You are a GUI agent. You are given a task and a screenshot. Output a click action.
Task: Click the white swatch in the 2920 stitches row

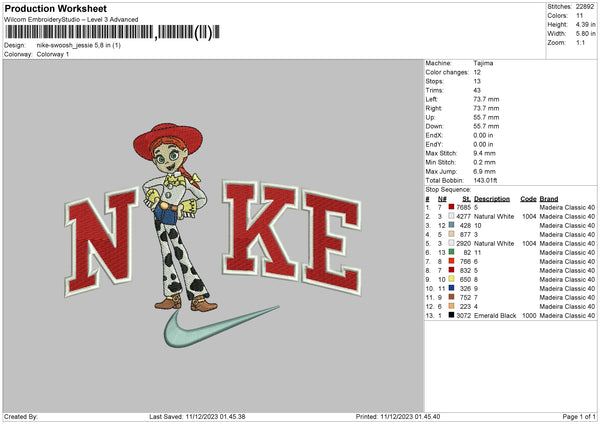click(452, 243)
